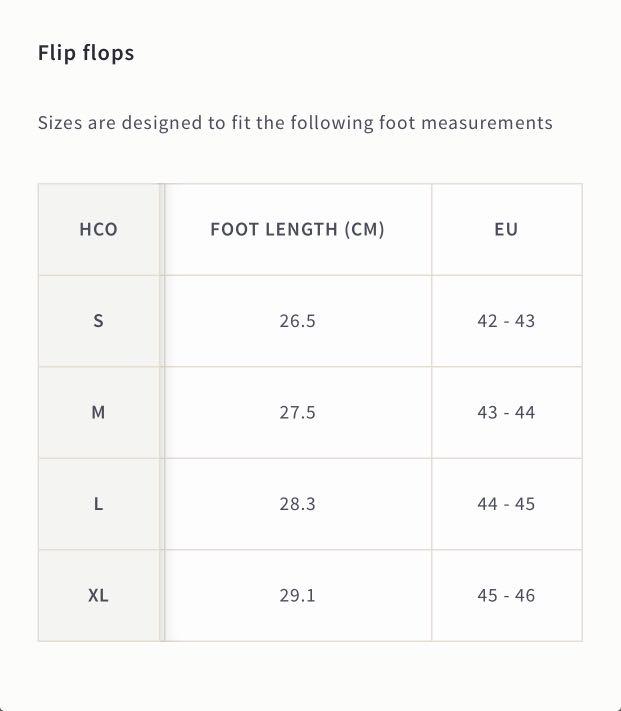Click the sizes description sentence
Image resolution: width=621 pixels, height=711 pixels.
(x=295, y=123)
